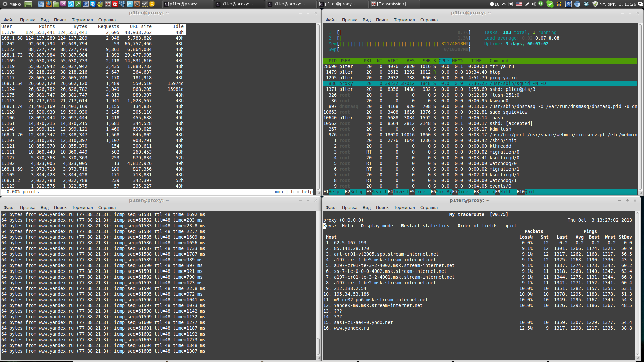Open the green shield update tray icon

(595, 4)
